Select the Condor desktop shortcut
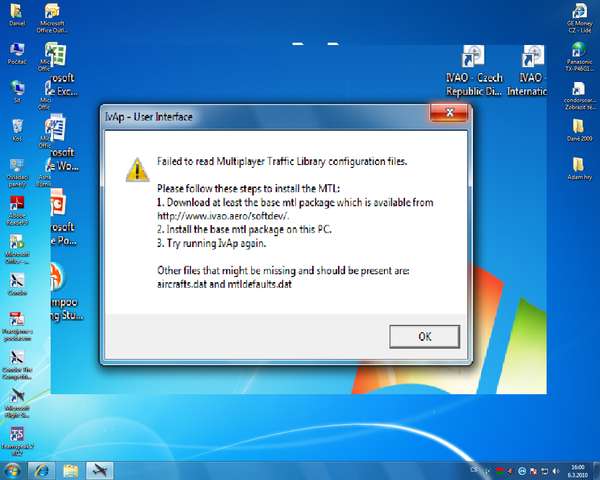The width and height of the screenshot is (600, 480). tap(17, 284)
